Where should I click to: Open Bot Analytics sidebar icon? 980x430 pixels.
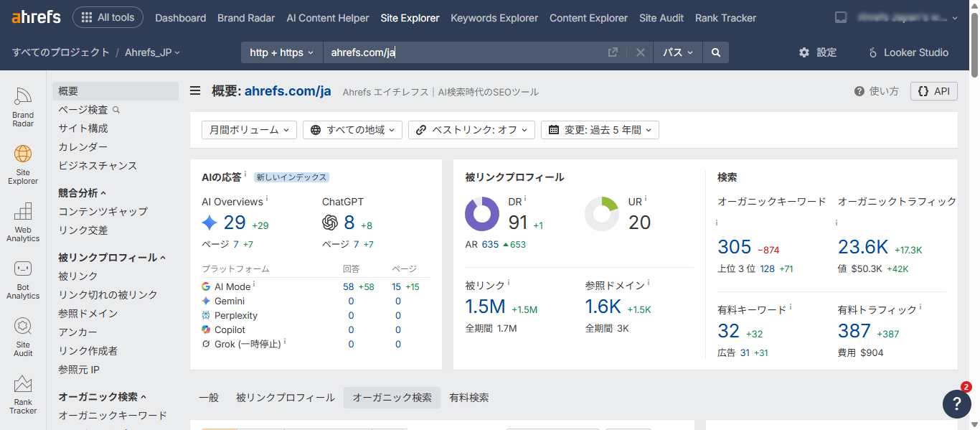coord(23,279)
